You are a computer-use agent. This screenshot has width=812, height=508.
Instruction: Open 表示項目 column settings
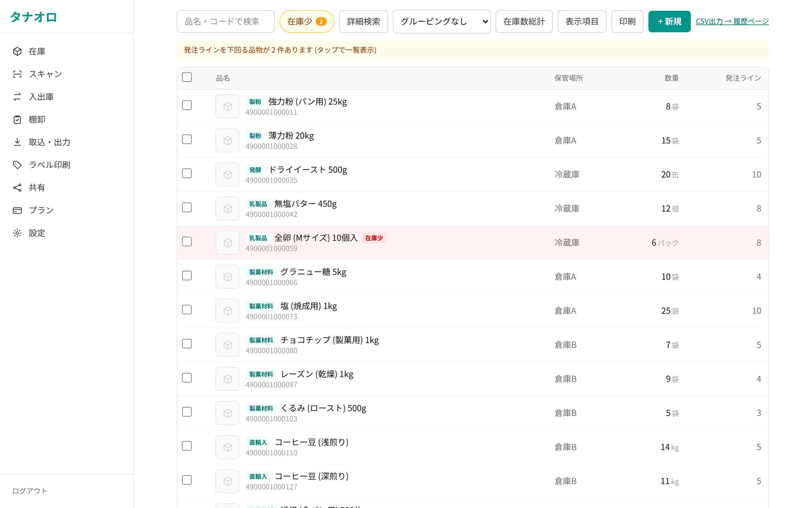[582, 21]
